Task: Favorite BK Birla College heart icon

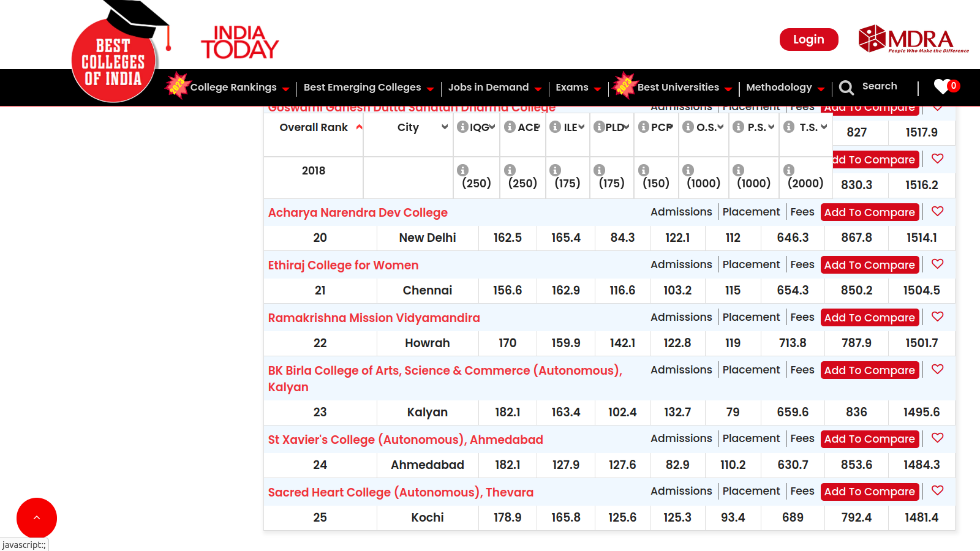Action: [x=938, y=369]
